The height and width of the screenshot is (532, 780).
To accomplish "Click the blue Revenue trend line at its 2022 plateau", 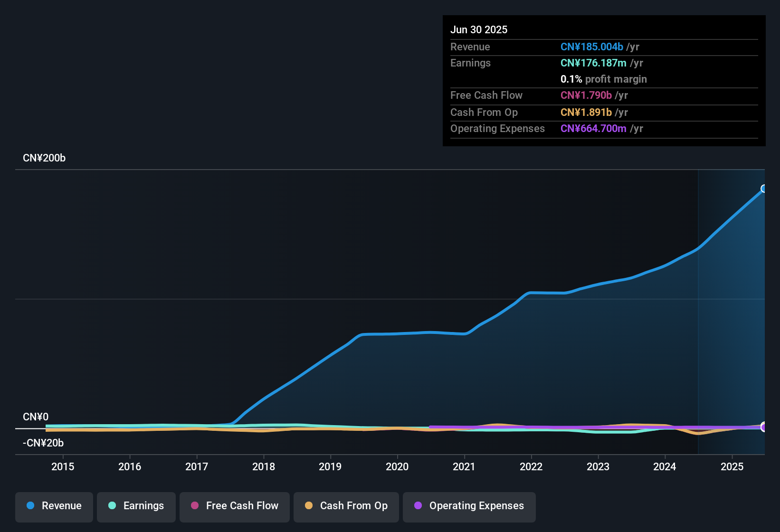I will coord(546,293).
